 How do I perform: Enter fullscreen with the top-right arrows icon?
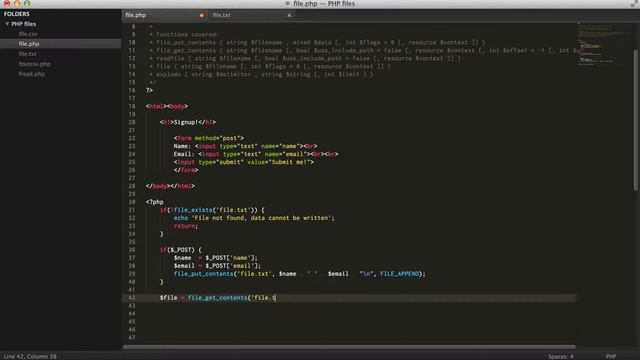coord(635,4)
